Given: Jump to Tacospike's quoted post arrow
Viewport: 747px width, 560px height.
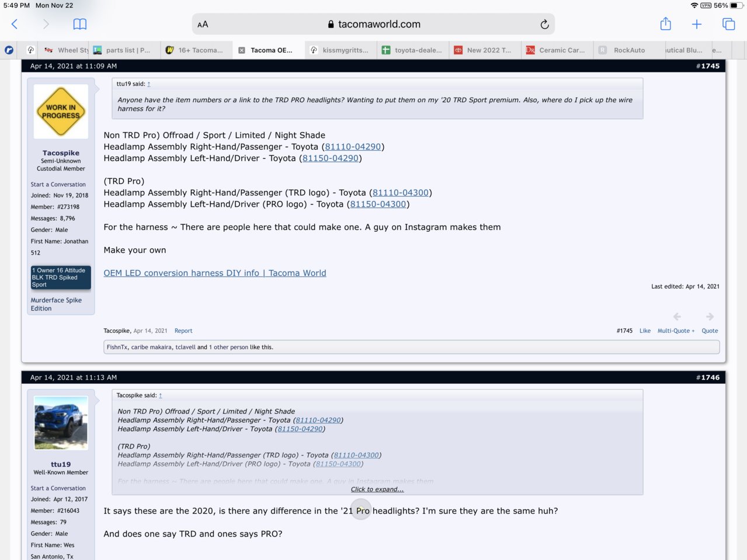Looking at the screenshot, I should point(161,395).
